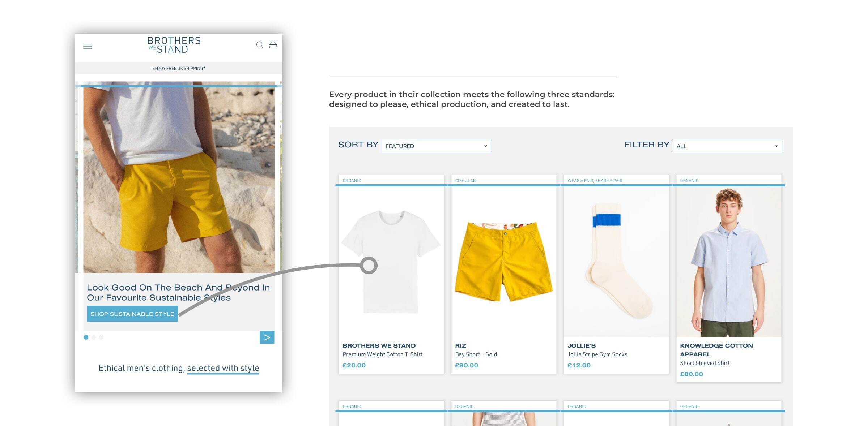Open the shopping basket icon
Screen dimensions: 868x426
pyautogui.click(x=273, y=45)
